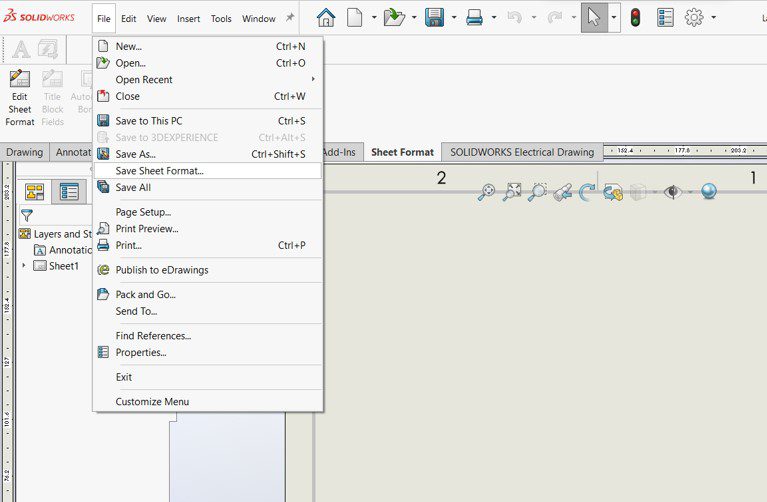Select the Annotations item in the tree
The width and height of the screenshot is (767, 502).
pos(70,250)
